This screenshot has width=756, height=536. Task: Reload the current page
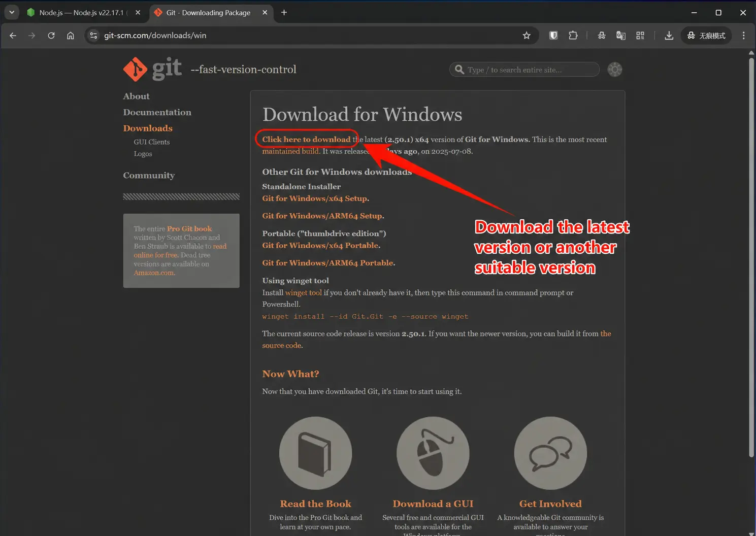[51, 36]
